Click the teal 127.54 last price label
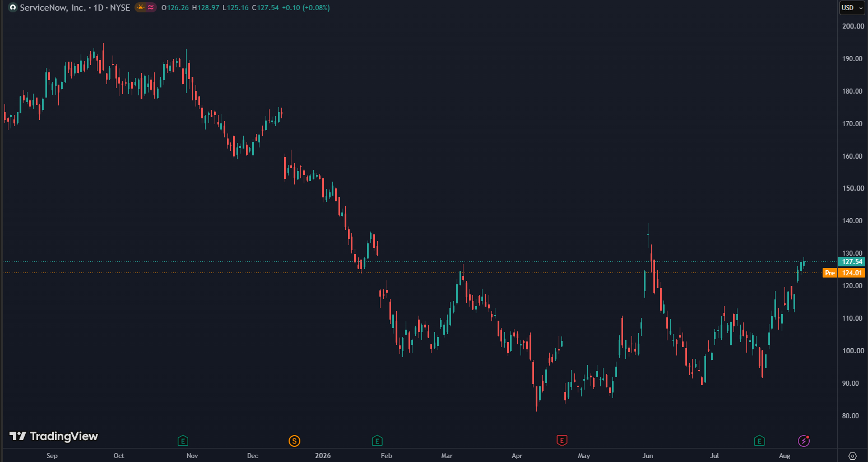 click(x=852, y=262)
